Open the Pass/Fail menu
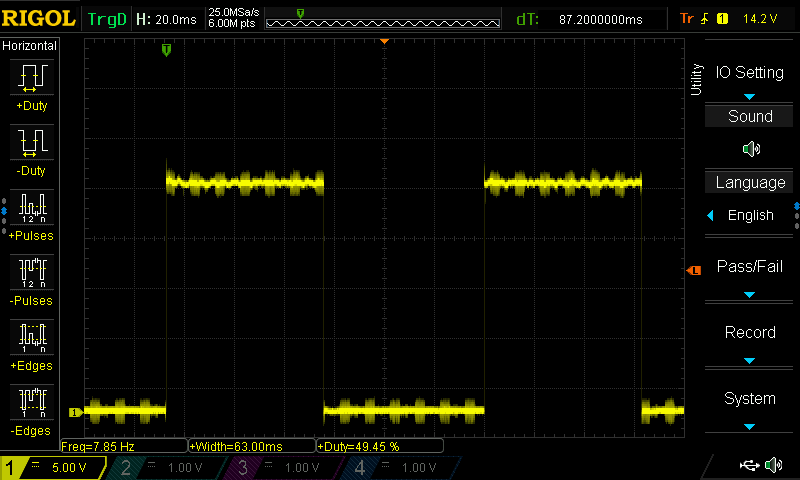This screenshot has width=800, height=480. (749, 266)
